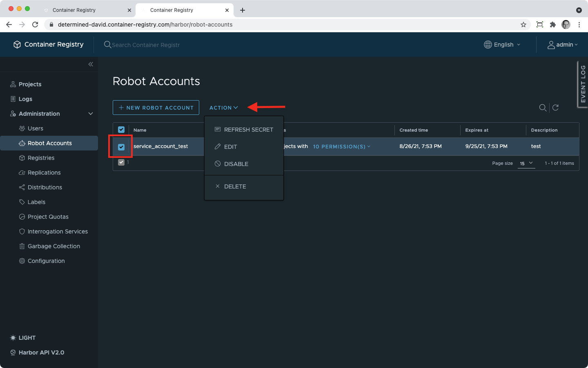The image size is (588, 368).
Task: Click the 'test' description cell
Action: (x=536, y=146)
